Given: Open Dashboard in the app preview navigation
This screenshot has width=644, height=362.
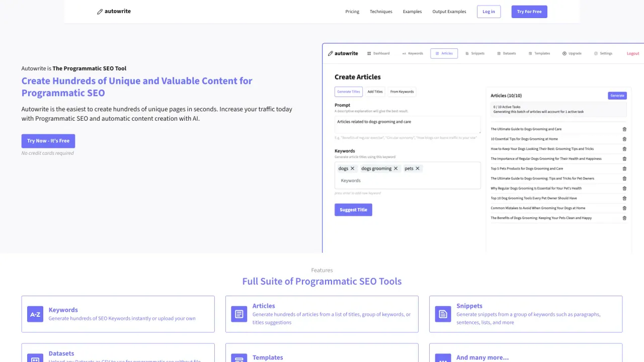Looking at the screenshot, I should (378, 53).
